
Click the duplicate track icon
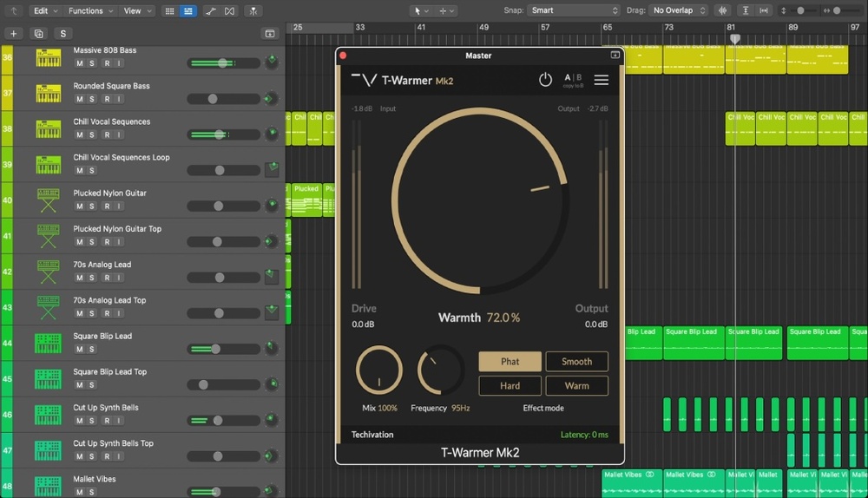point(38,33)
